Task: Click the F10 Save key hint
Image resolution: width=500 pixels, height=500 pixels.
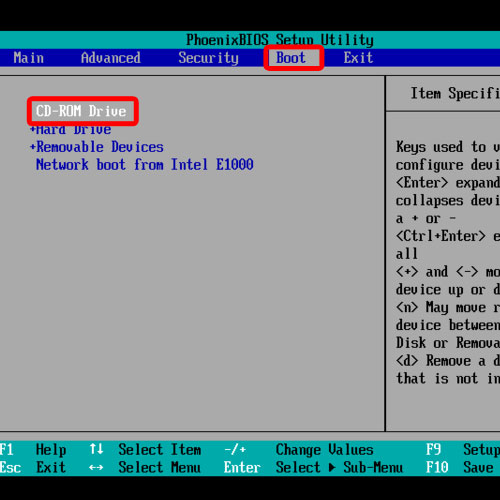Action: coord(460,467)
